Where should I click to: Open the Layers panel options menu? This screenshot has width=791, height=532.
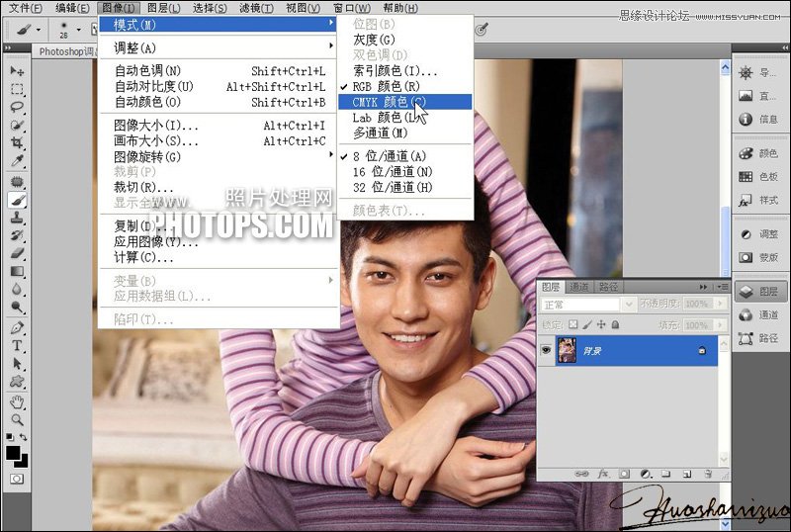723,287
